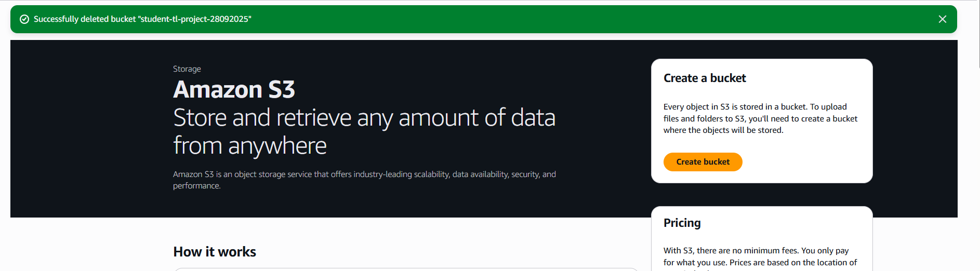The image size is (980, 271).
Task: Click the Storage category label
Action: [x=187, y=69]
